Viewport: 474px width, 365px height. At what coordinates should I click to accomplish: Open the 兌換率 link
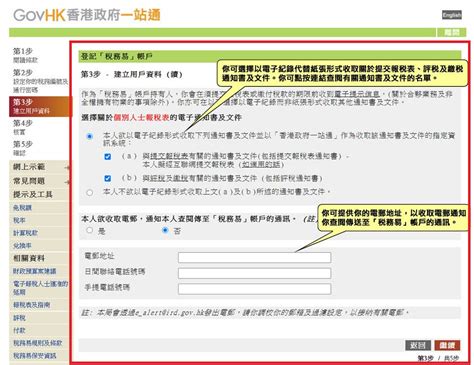click(22, 246)
